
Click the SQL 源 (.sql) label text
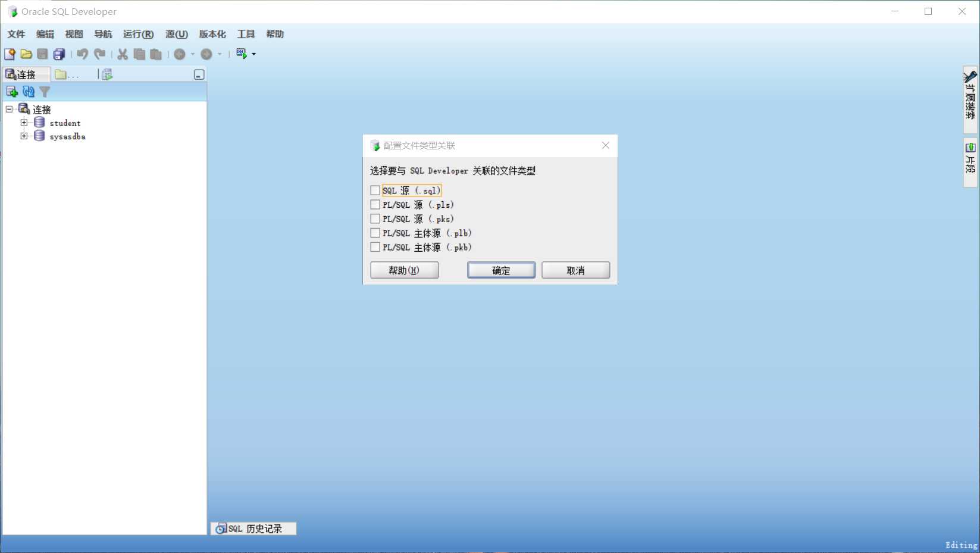coord(412,190)
